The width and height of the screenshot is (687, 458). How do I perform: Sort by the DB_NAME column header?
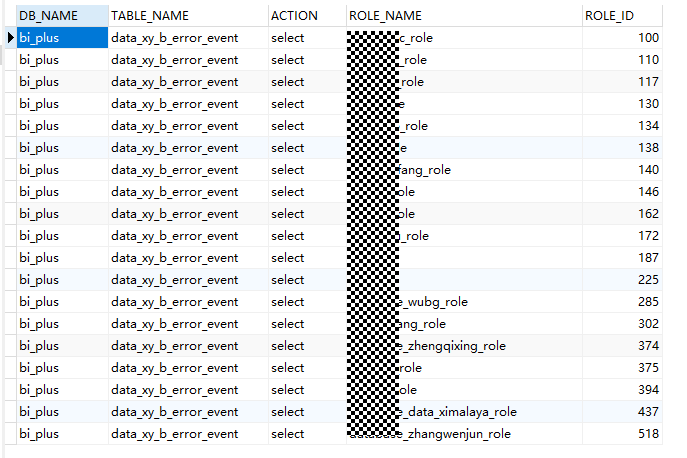pos(62,16)
